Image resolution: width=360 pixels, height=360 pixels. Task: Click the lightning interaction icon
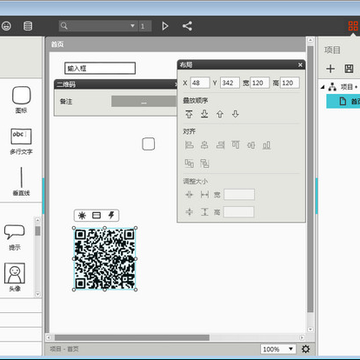(x=111, y=215)
